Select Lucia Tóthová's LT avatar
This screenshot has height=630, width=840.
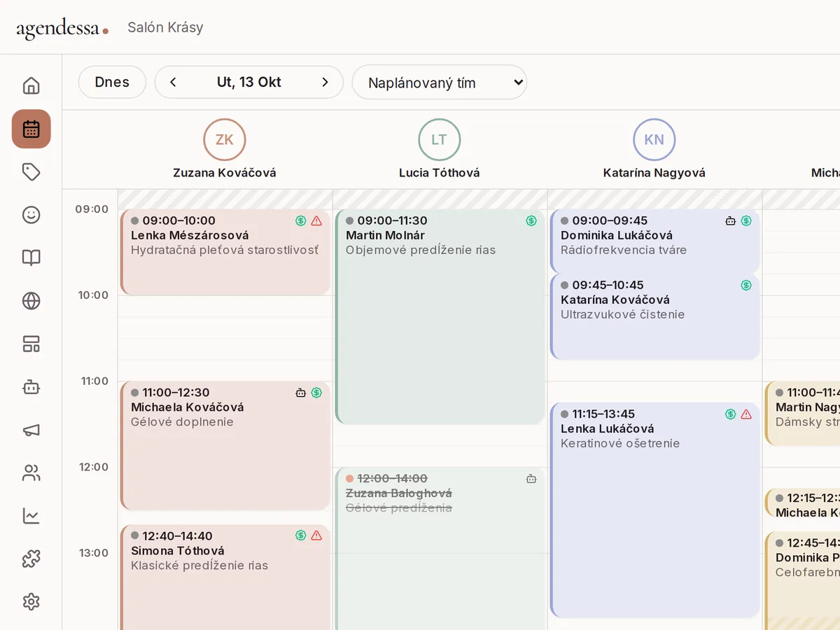pos(440,140)
